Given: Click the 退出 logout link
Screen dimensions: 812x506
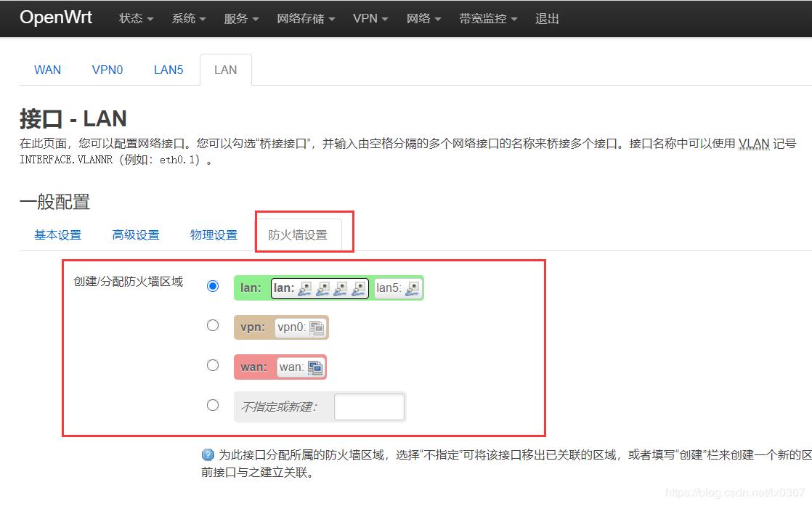Looking at the screenshot, I should 547,19.
